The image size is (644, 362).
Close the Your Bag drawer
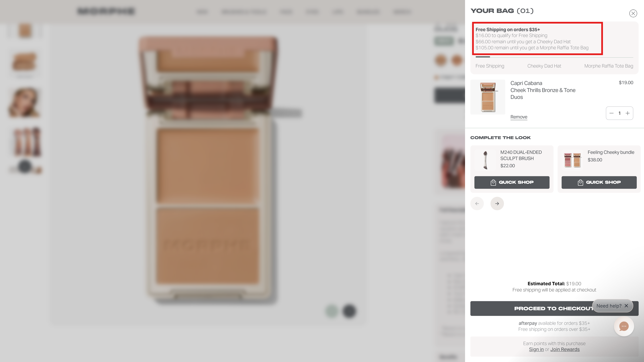point(633,13)
